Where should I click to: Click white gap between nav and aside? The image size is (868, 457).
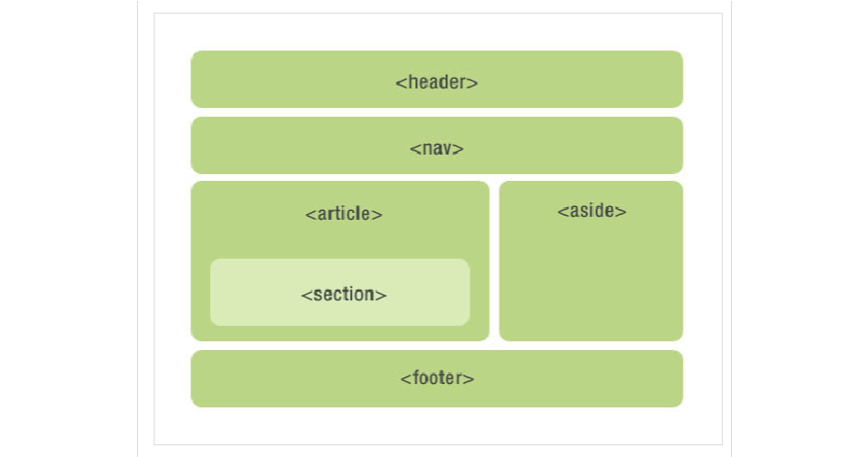(x=591, y=177)
